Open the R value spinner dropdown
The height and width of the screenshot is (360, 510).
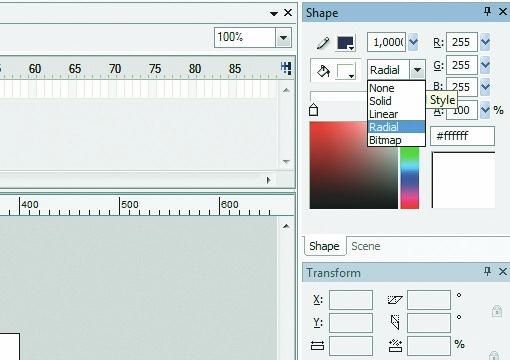[485, 42]
